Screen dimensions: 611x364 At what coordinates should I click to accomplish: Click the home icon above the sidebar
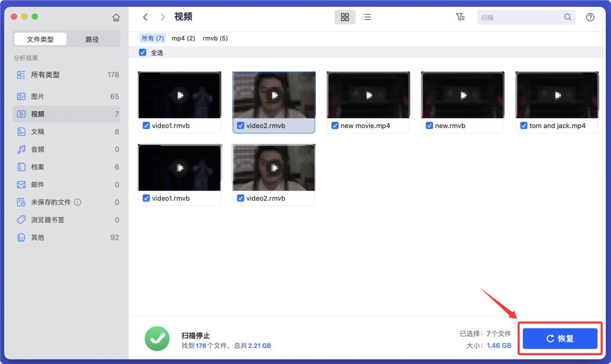click(116, 16)
